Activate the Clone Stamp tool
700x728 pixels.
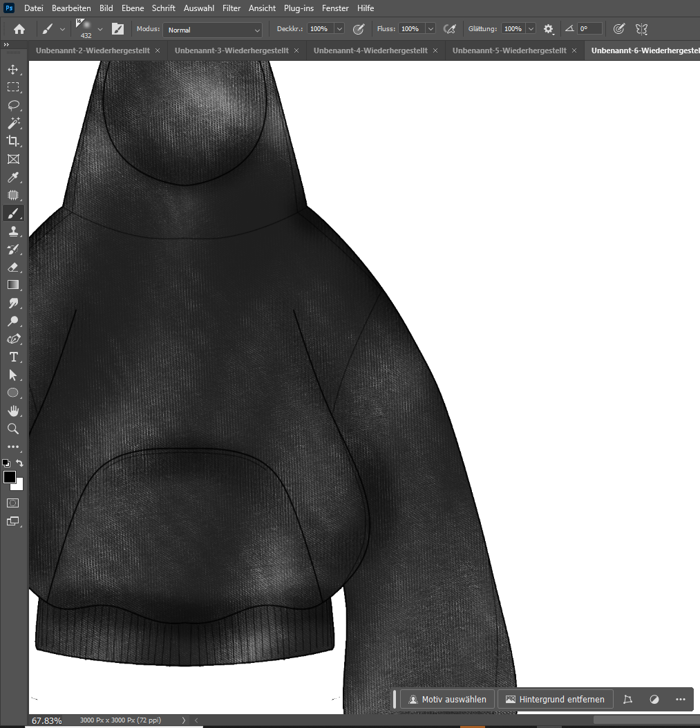pos(13,232)
